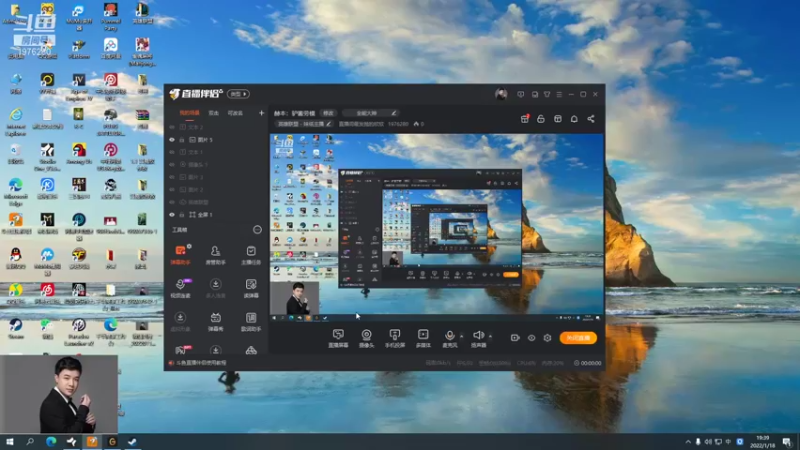The height and width of the screenshot is (450, 800).
Task: Open the 读弹幕 tool in toolbox
Action: point(251,288)
